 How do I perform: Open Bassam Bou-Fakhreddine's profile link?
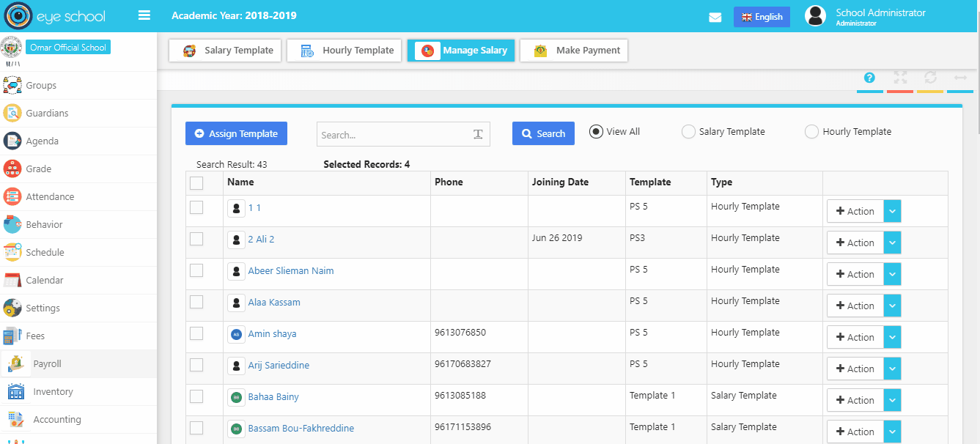click(301, 429)
